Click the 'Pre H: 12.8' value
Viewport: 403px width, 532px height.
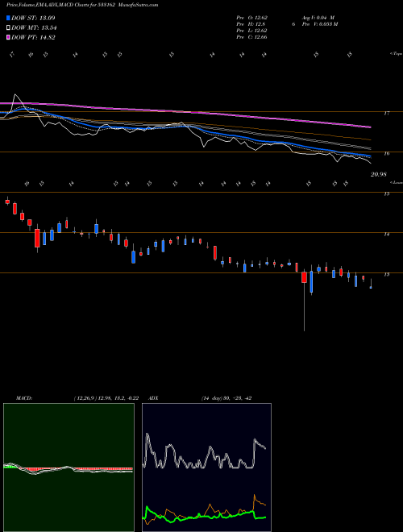tap(251, 24)
